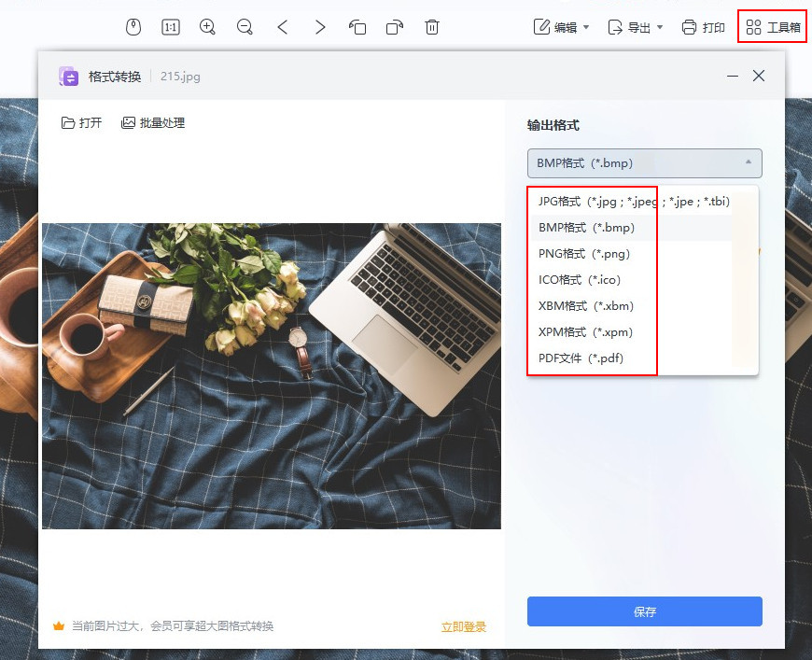Click the 打印 print button

click(703, 27)
